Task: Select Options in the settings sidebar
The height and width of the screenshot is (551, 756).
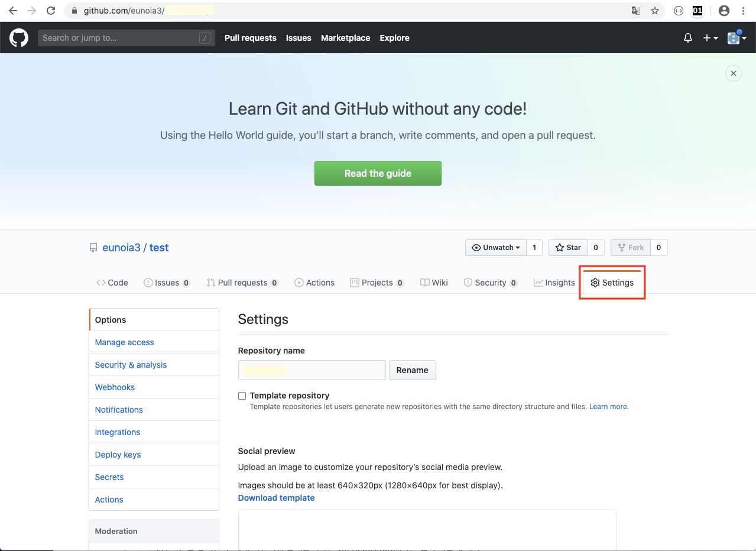Action: point(154,320)
